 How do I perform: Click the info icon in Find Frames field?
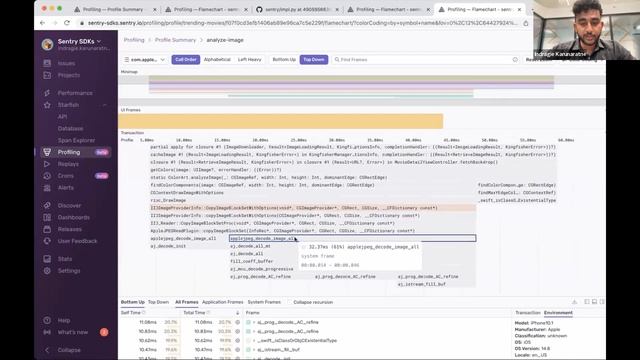[515, 60]
